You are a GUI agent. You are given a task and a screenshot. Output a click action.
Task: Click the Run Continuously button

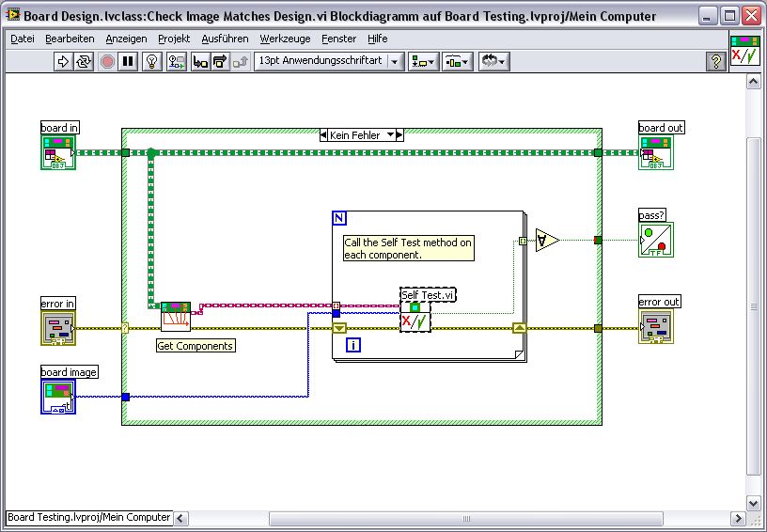point(84,62)
